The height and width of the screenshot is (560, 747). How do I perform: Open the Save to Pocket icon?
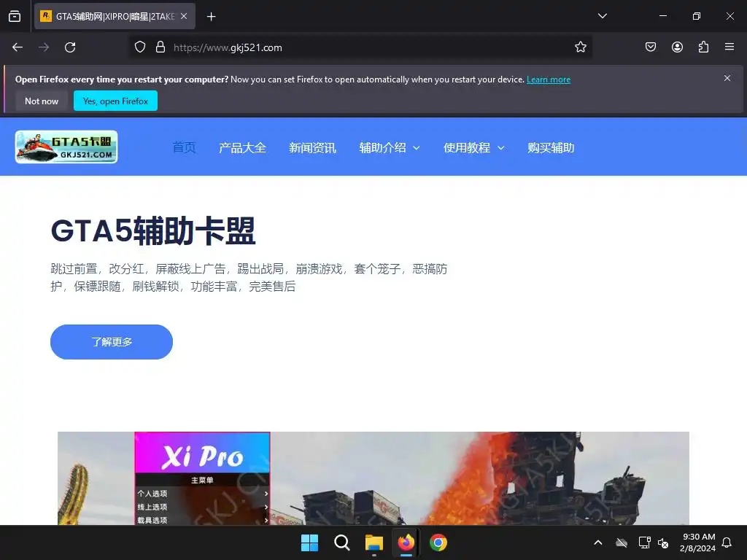(651, 47)
